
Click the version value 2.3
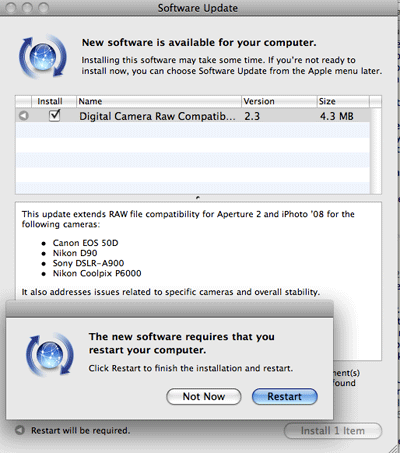pyautogui.click(x=252, y=116)
